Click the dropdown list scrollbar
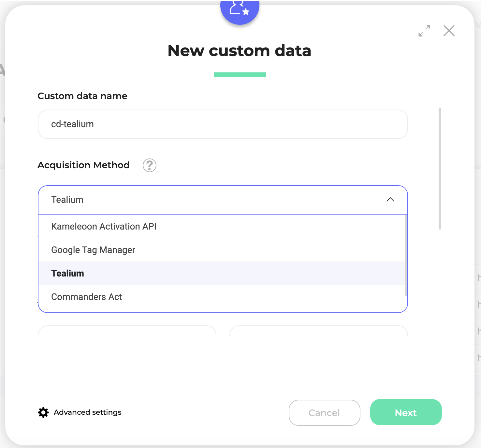481x448 pixels. point(406,255)
